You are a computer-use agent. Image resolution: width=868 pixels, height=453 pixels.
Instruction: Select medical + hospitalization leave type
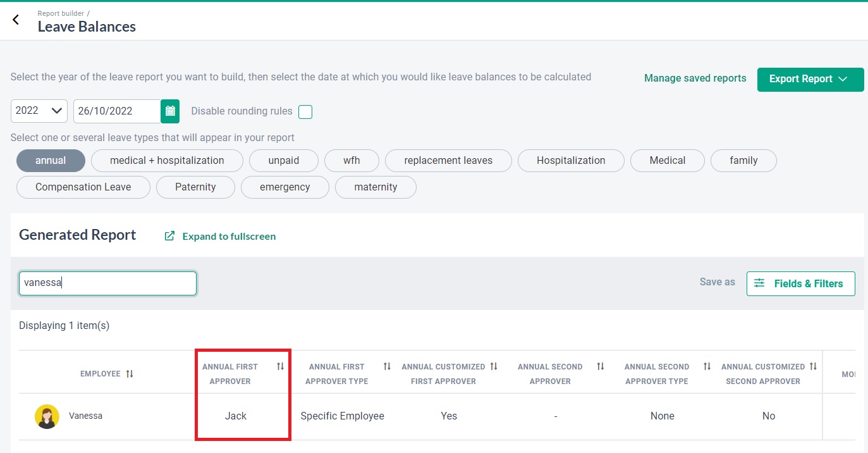pyautogui.click(x=167, y=161)
